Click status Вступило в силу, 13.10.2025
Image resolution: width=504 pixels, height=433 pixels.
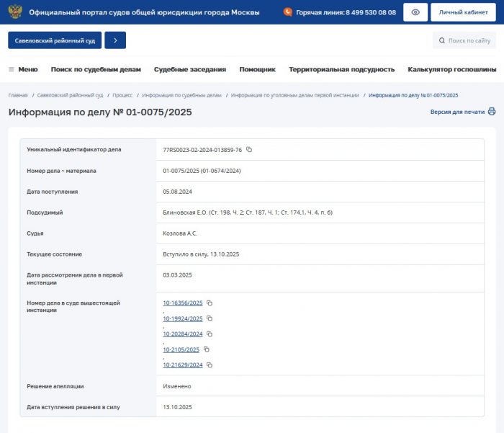pos(201,254)
